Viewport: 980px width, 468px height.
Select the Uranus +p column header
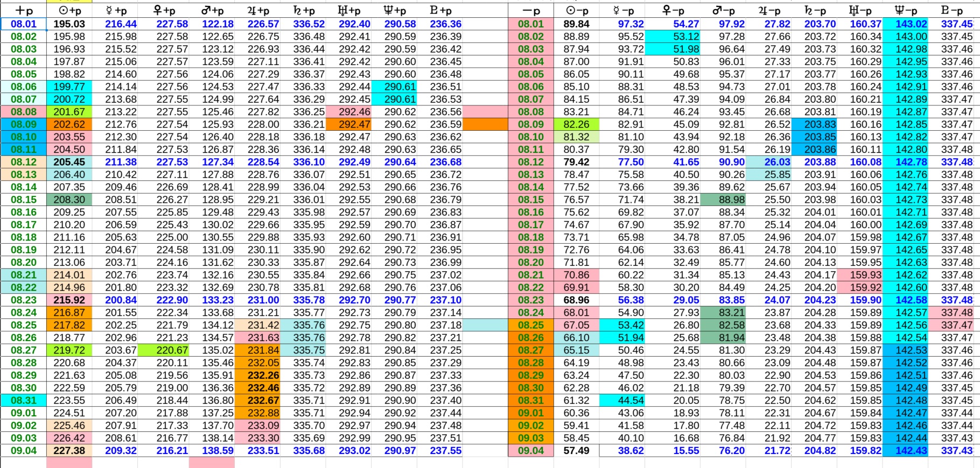(349, 11)
